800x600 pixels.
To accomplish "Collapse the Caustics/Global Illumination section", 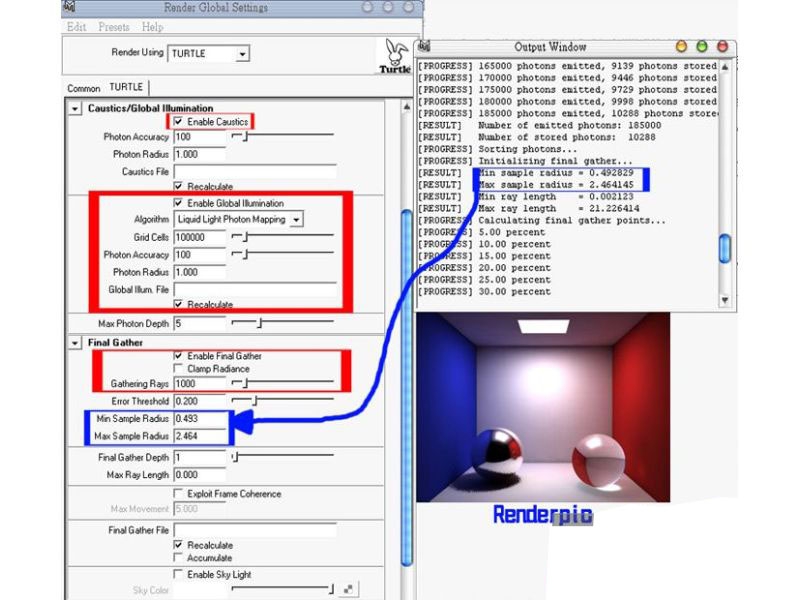I will tap(75, 109).
